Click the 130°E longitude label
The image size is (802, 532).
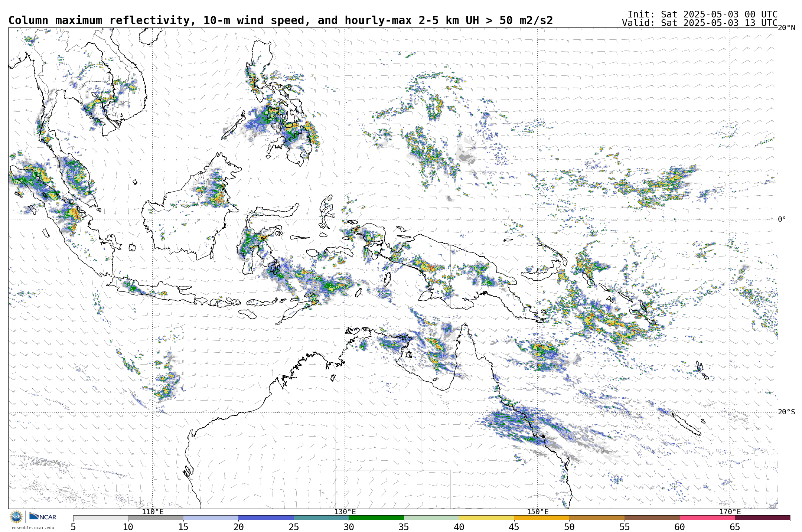pos(345,512)
